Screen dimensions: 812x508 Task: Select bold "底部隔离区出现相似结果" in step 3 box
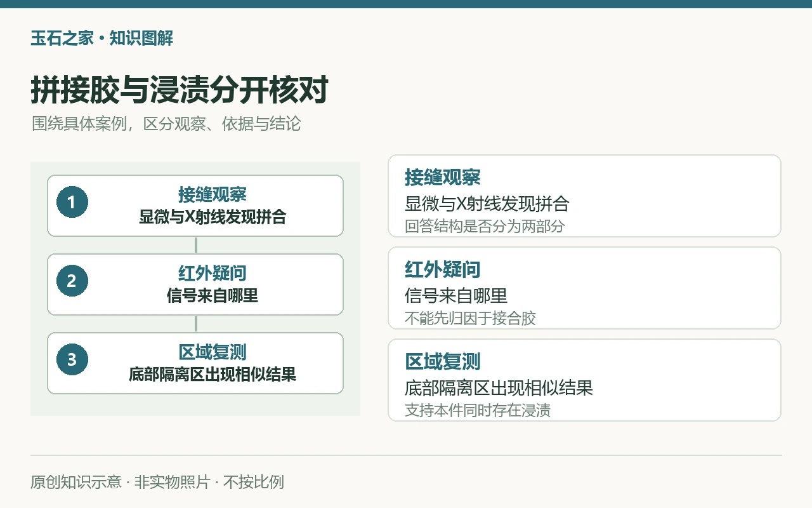tap(212, 375)
